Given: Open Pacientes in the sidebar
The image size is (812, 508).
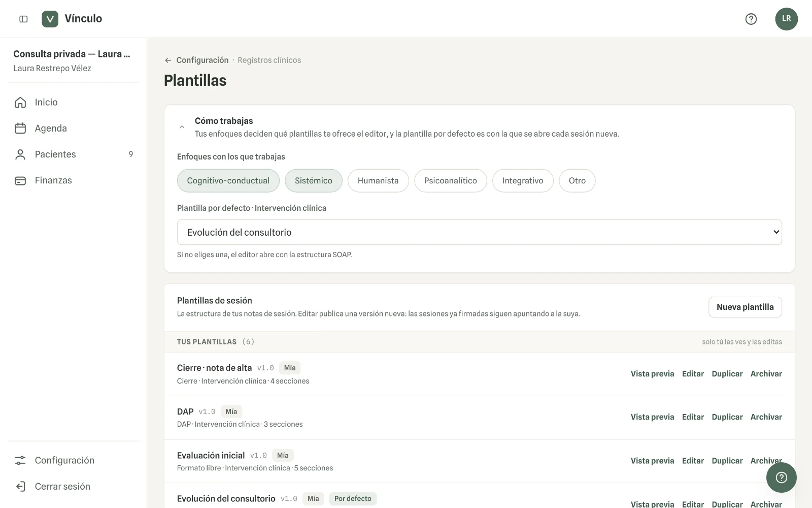Looking at the screenshot, I should 74,154.
